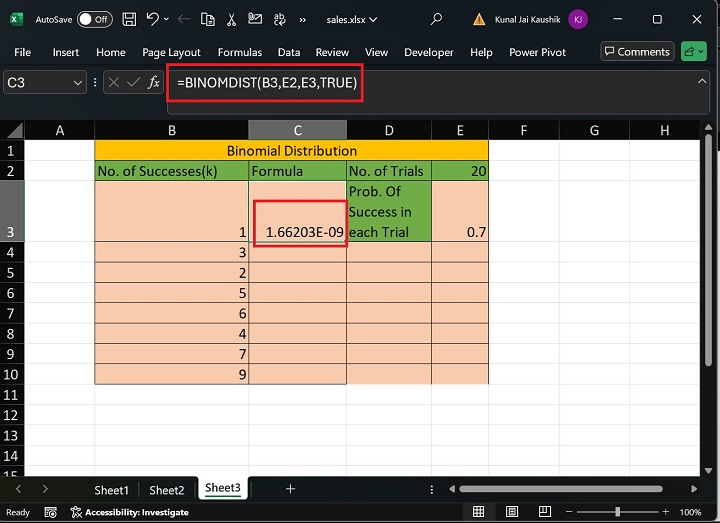
Task: Click the Email envelope icon in quick access toolbar
Action: click(x=255, y=19)
